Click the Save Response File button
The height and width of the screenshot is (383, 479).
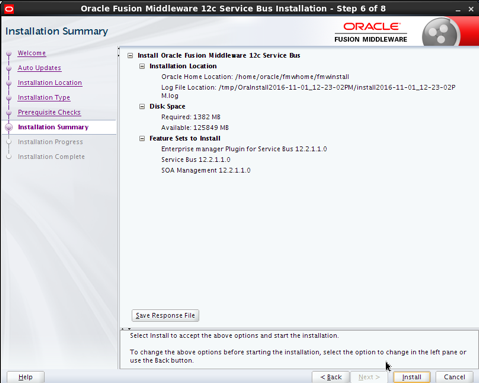[165, 315]
